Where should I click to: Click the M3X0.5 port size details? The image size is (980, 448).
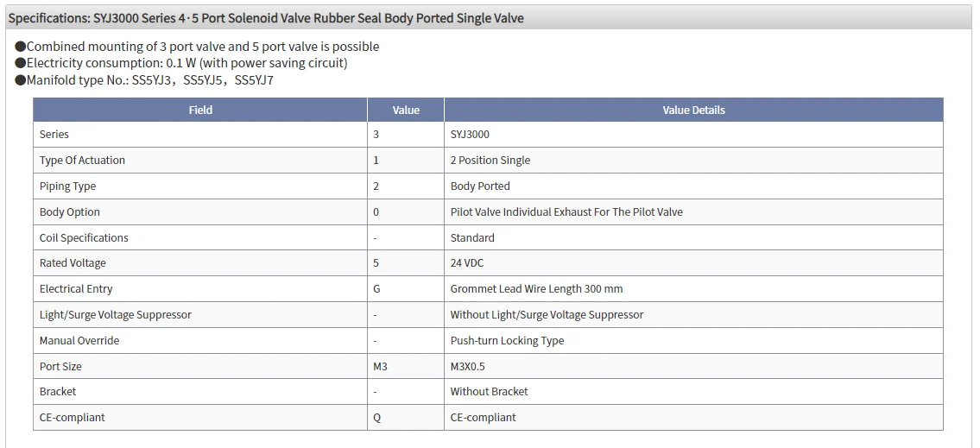[x=468, y=366]
